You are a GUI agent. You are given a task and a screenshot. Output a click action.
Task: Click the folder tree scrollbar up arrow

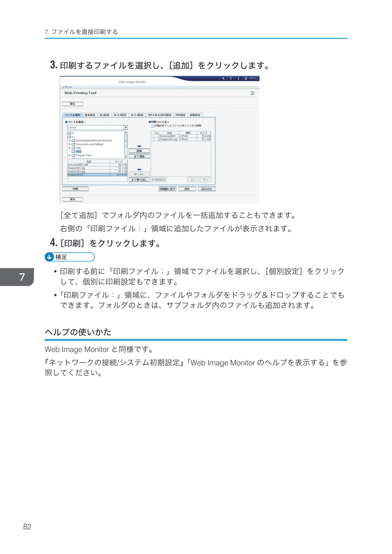(x=126, y=133)
